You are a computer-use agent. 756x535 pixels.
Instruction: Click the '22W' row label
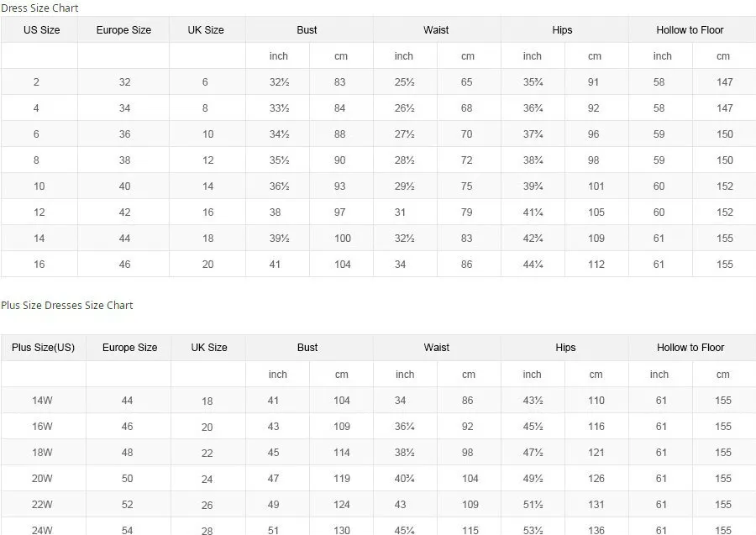42,505
